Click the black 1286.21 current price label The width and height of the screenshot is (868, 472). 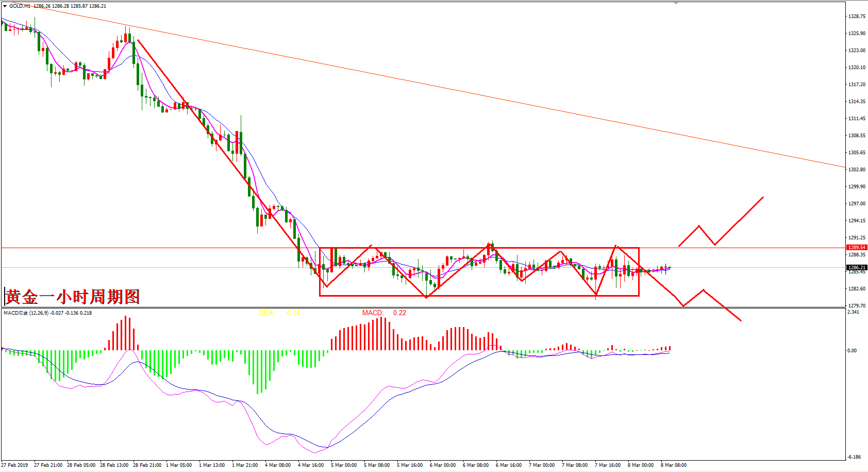(856, 268)
